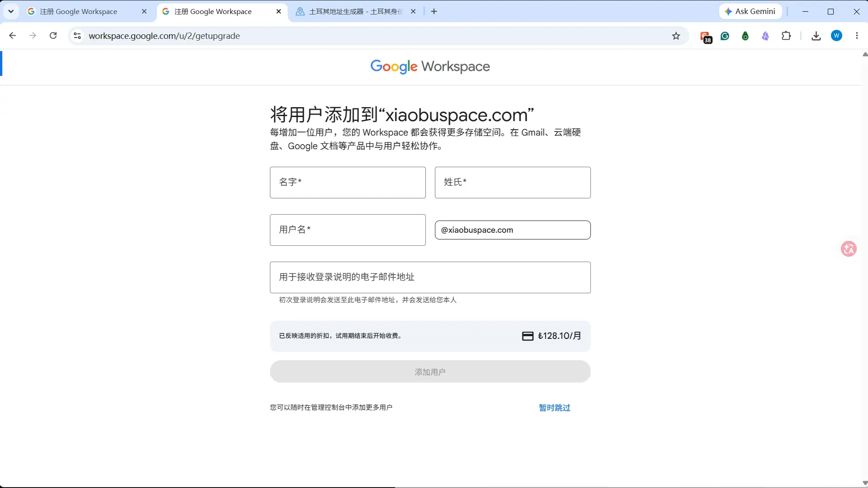Close the active Google Workspace tab
868x488 pixels.
click(x=278, y=11)
